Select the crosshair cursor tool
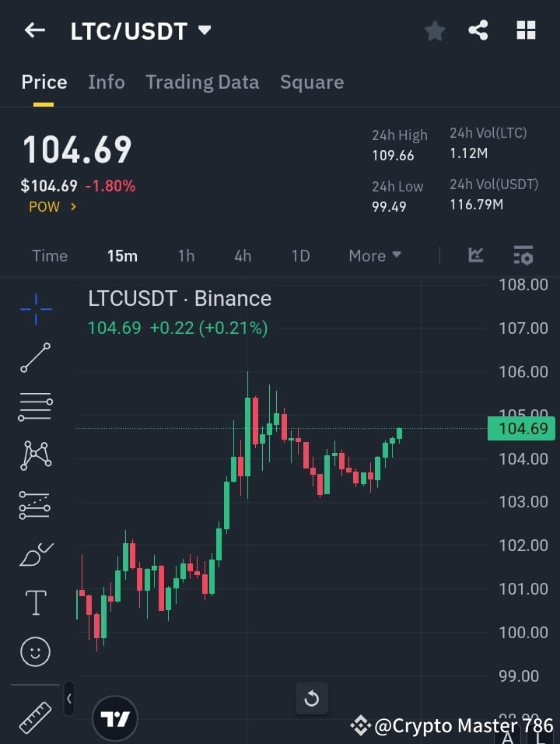 click(x=36, y=310)
